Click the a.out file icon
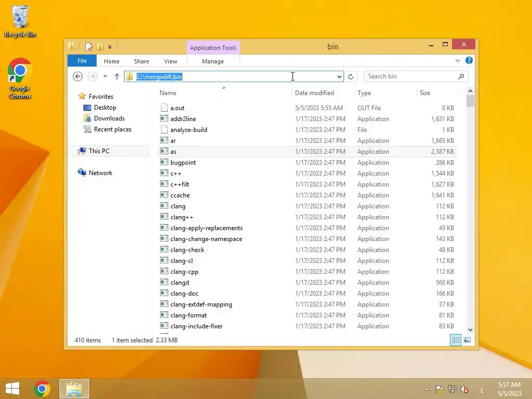The width and height of the screenshot is (532, 399). tap(164, 108)
